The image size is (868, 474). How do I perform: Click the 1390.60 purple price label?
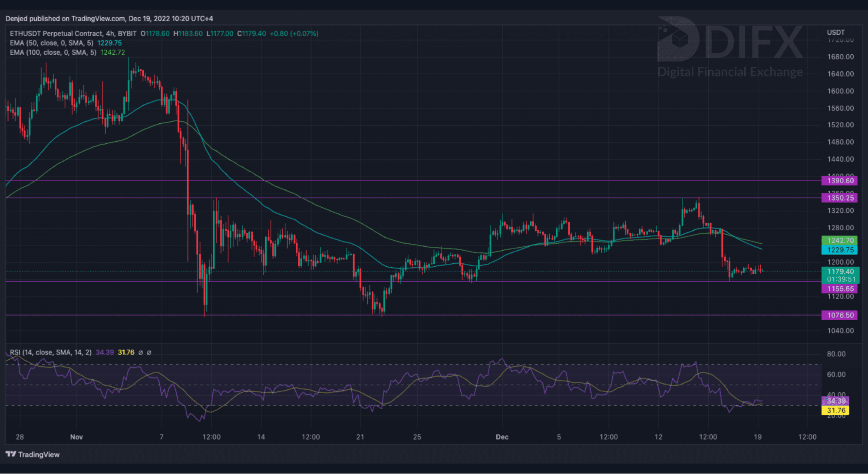click(x=839, y=181)
